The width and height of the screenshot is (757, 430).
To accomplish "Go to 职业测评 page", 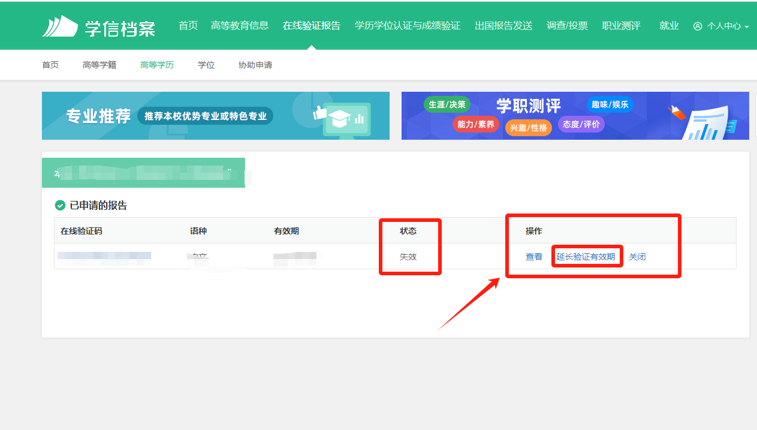I will (621, 26).
